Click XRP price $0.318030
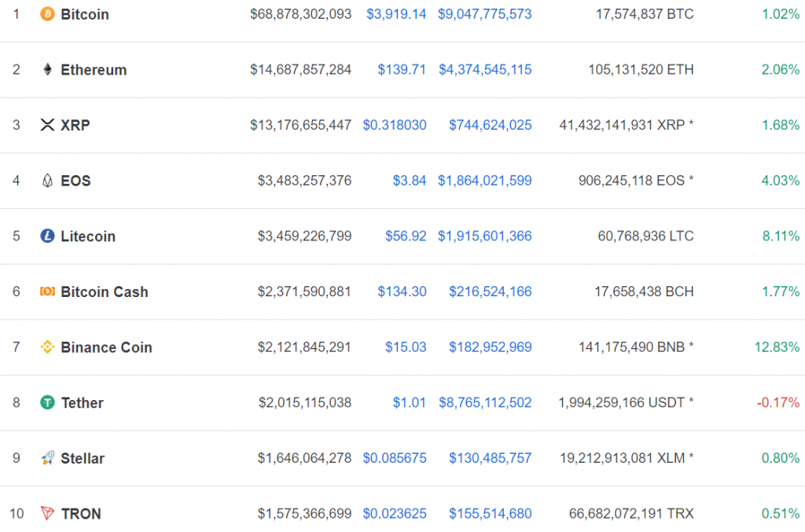 (x=395, y=125)
